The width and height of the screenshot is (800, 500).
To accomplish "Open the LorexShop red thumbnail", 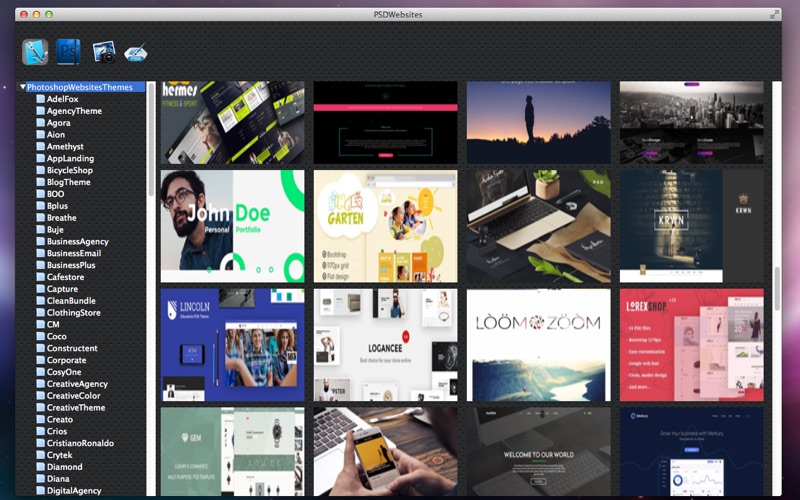I will pyautogui.click(x=692, y=345).
